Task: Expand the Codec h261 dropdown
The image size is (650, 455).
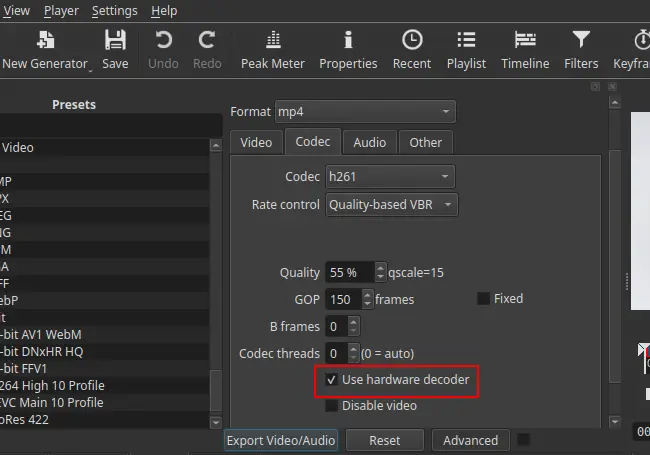Action: 390,177
